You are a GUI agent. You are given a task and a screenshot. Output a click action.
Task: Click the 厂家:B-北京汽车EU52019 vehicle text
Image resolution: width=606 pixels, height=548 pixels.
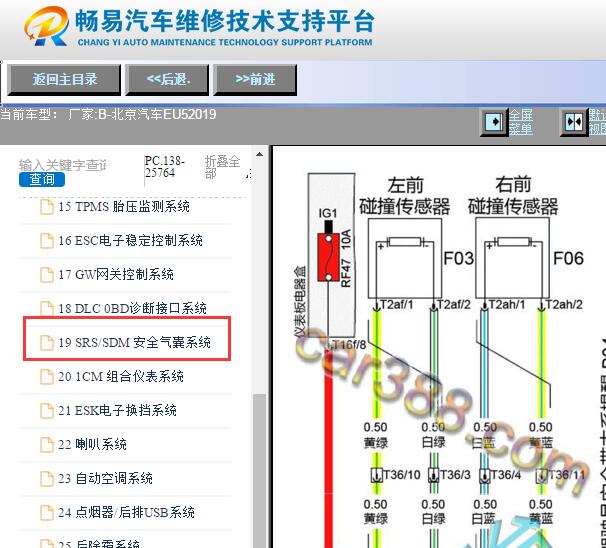142,114
